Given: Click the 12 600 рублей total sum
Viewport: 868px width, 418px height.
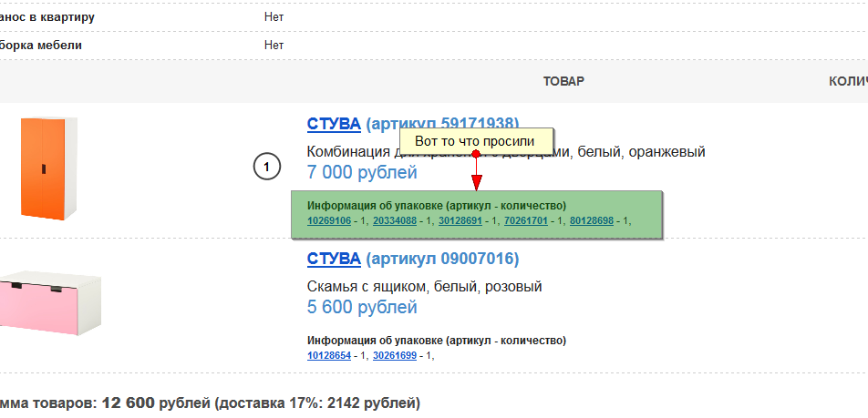Looking at the screenshot, I should [x=128, y=402].
